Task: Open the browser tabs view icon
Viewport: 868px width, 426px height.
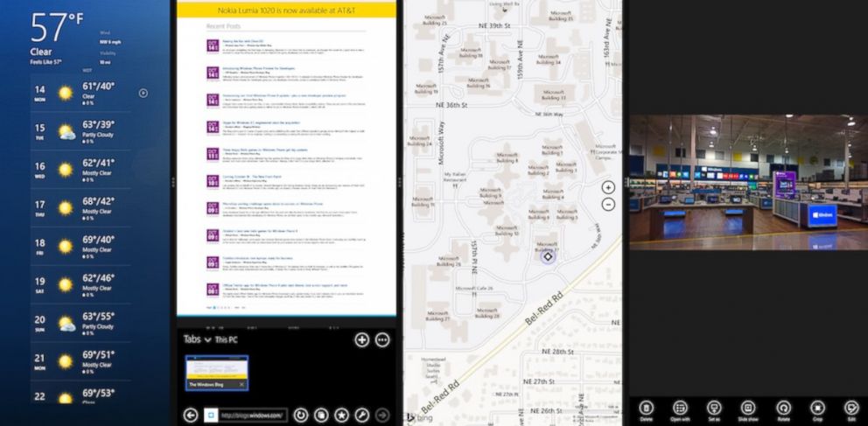Action: tap(321, 415)
